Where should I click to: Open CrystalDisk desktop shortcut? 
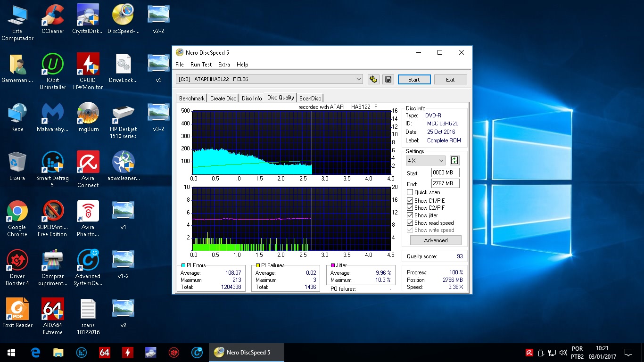(88, 19)
